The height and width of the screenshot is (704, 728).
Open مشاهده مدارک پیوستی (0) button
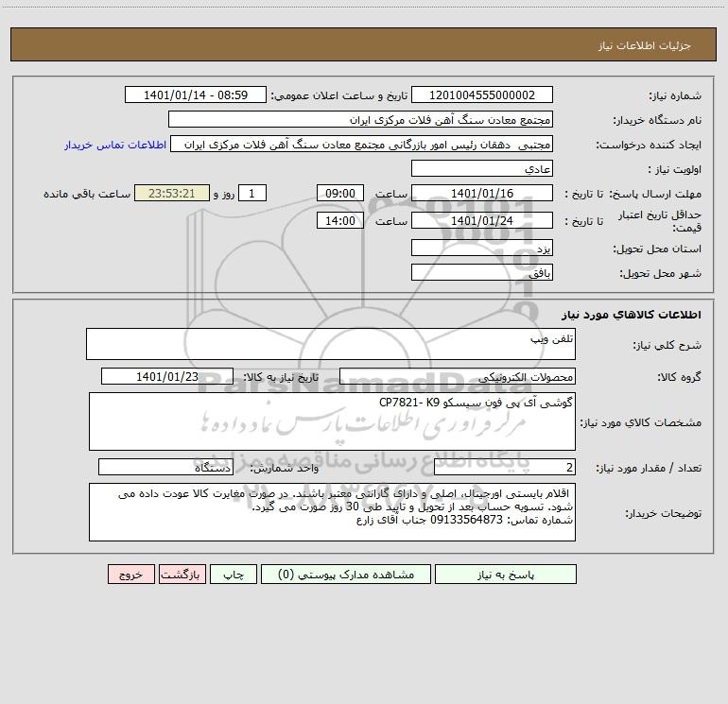[x=346, y=575]
